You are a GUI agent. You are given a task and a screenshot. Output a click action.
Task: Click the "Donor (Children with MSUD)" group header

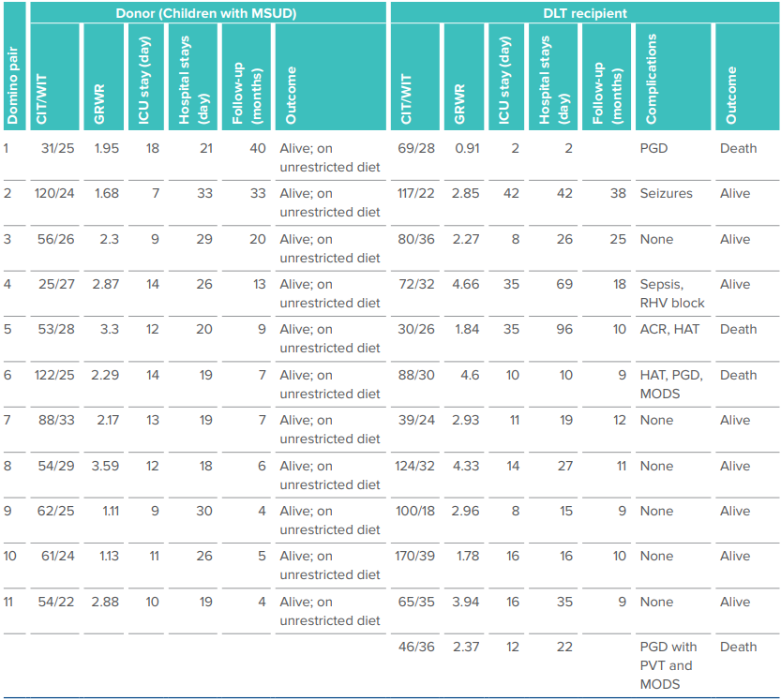pos(206,13)
